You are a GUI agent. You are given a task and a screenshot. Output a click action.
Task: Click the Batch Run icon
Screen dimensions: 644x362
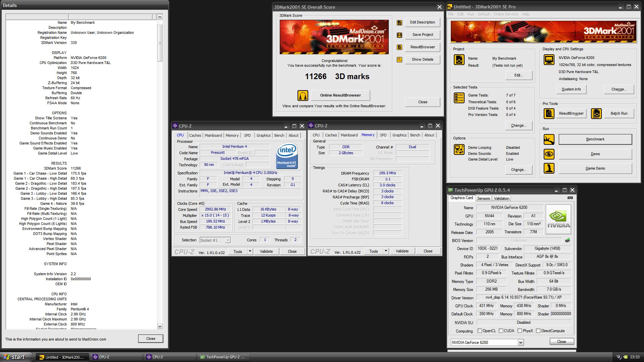[x=596, y=114]
